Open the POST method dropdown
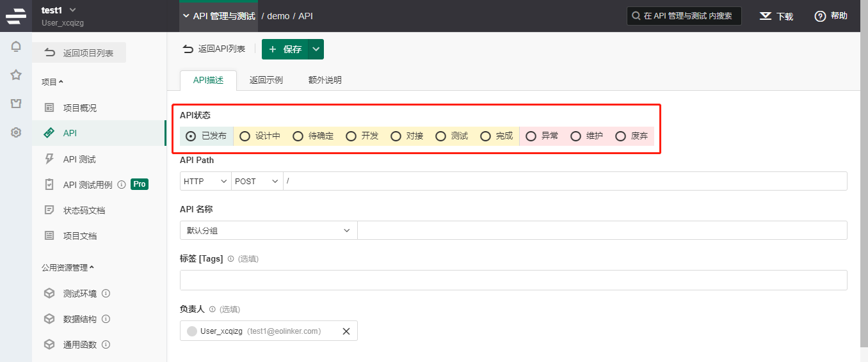The image size is (868, 362). pos(257,182)
